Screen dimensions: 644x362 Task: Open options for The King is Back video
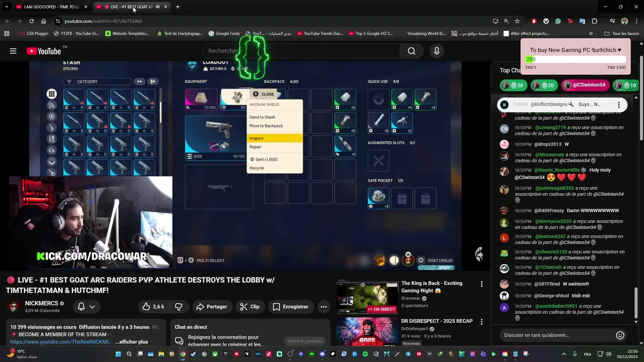tap(481, 284)
